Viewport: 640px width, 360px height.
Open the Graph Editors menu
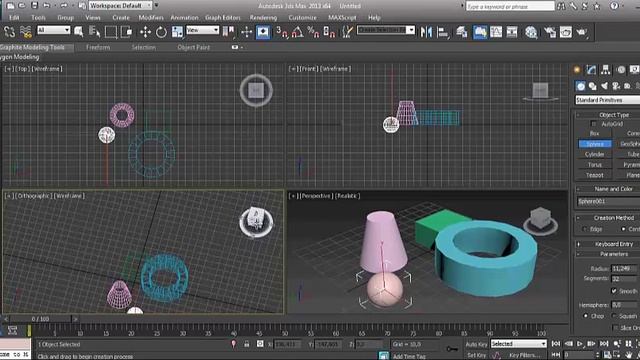click(x=222, y=18)
